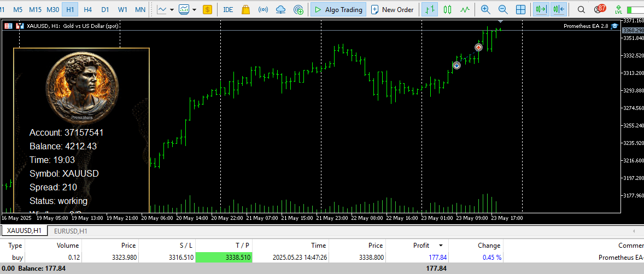Select the XAUUSD,H1 chart tab

[24, 231]
